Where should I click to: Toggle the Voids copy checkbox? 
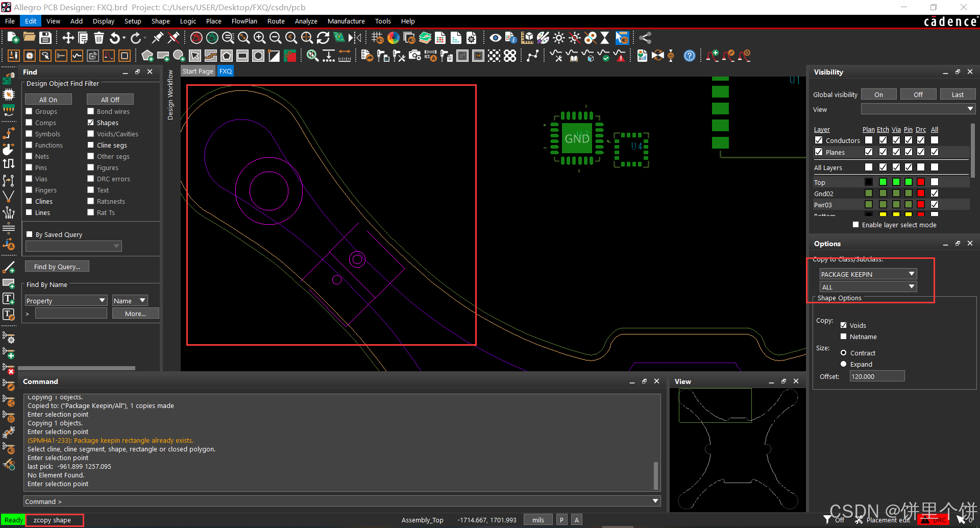tap(843, 325)
